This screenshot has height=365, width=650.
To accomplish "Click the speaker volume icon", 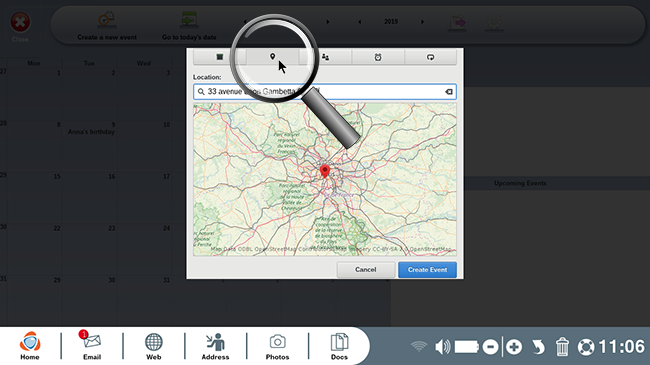I will click(442, 346).
